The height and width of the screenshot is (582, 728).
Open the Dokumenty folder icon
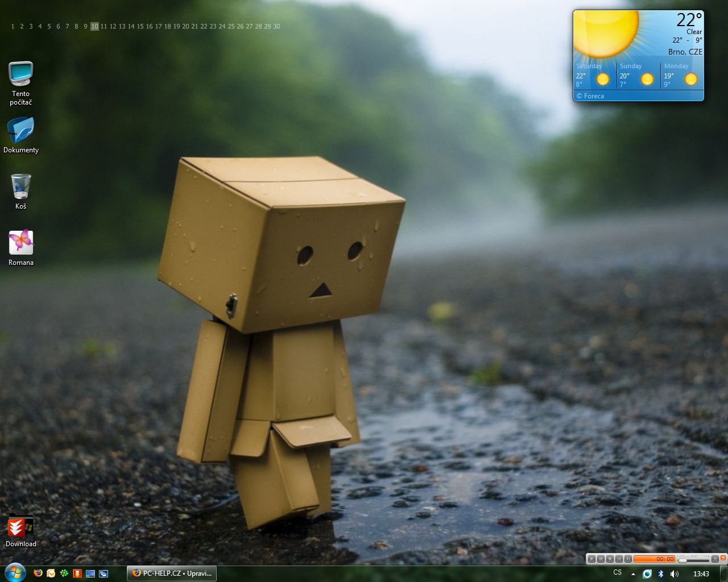coord(21,135)
